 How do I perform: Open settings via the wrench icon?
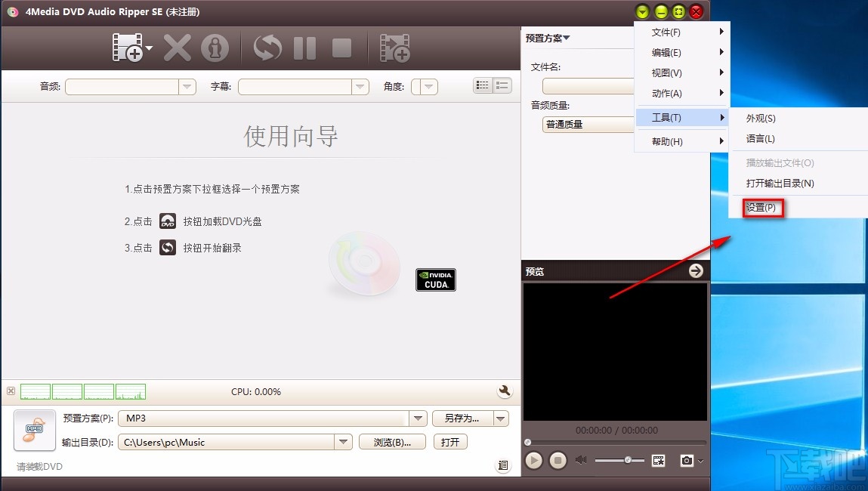(505, 391)
